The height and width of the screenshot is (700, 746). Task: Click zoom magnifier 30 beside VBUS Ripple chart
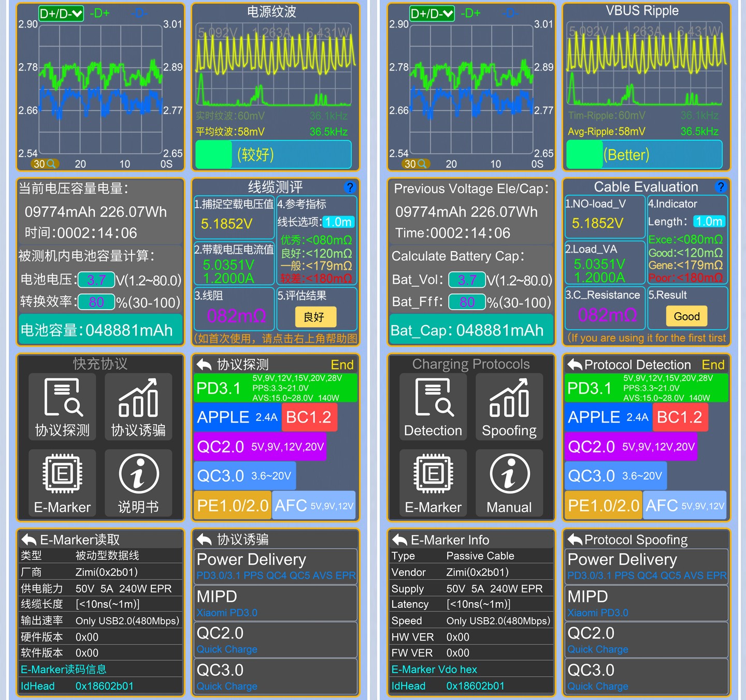(417, 164)
